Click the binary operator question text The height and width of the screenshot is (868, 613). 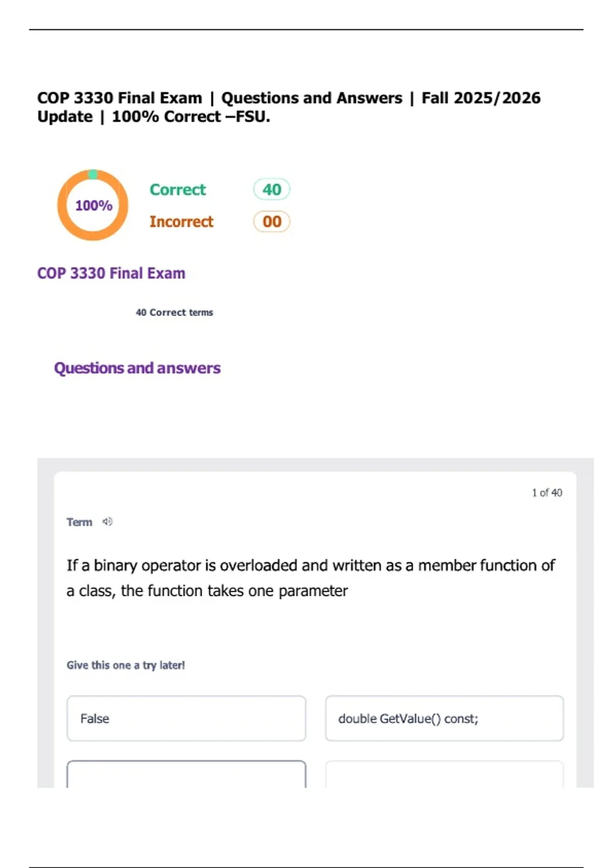(x=310, y=578)
